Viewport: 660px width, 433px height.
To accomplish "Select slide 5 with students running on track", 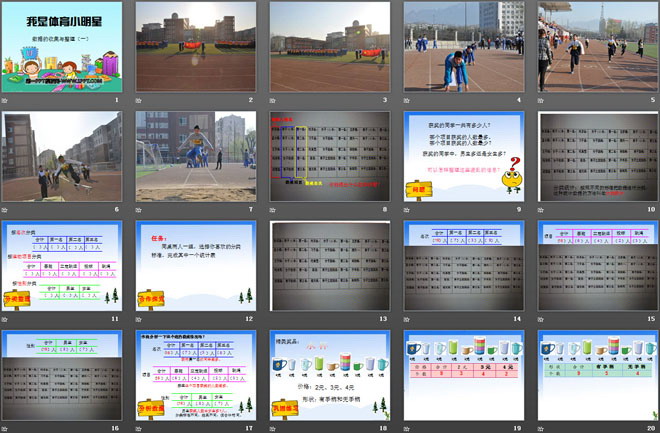I will pos(598,47).
